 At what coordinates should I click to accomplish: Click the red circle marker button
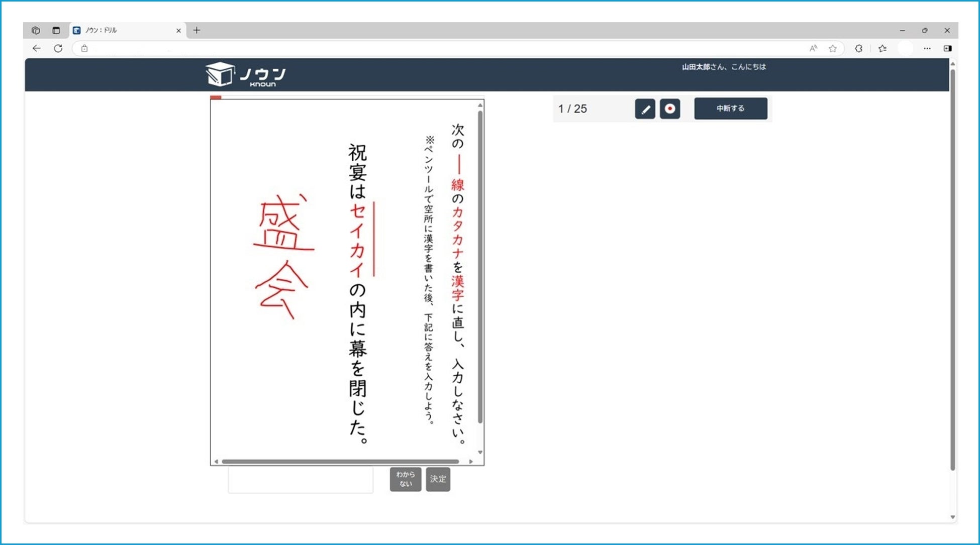point(669,108)
